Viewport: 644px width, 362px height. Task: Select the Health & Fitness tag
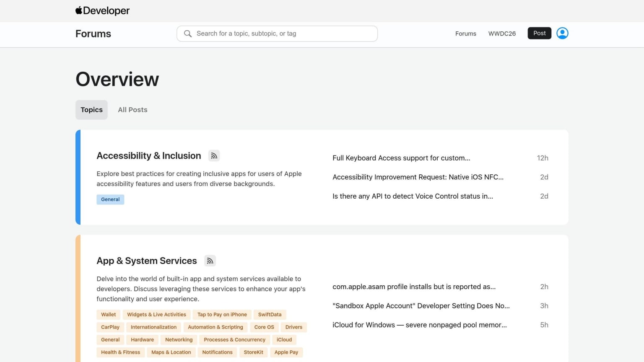click(121, 352)
